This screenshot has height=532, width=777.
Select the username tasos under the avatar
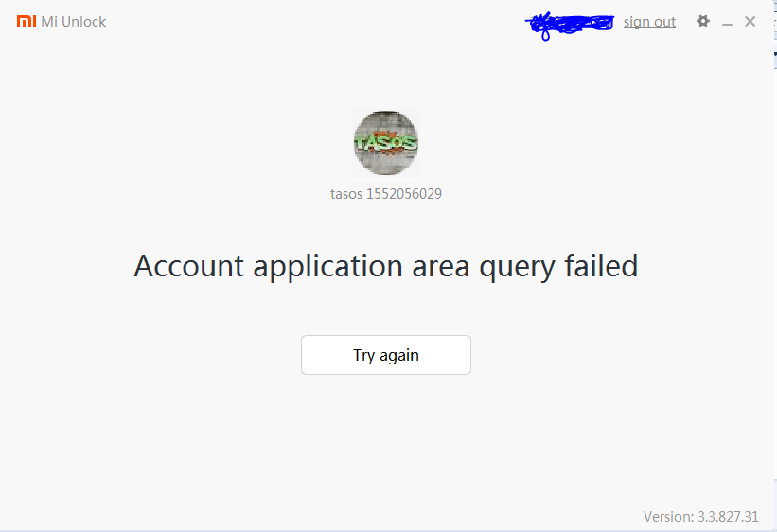[345, 194]
